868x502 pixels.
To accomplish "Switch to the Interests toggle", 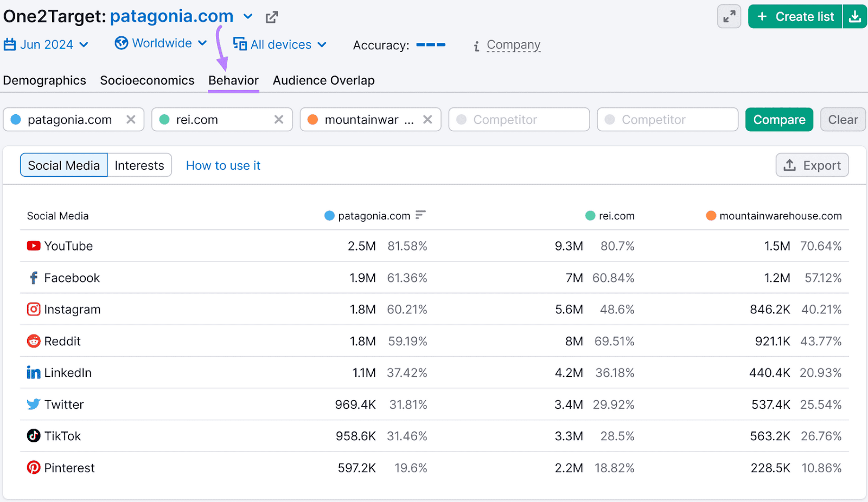I will 139,165.
